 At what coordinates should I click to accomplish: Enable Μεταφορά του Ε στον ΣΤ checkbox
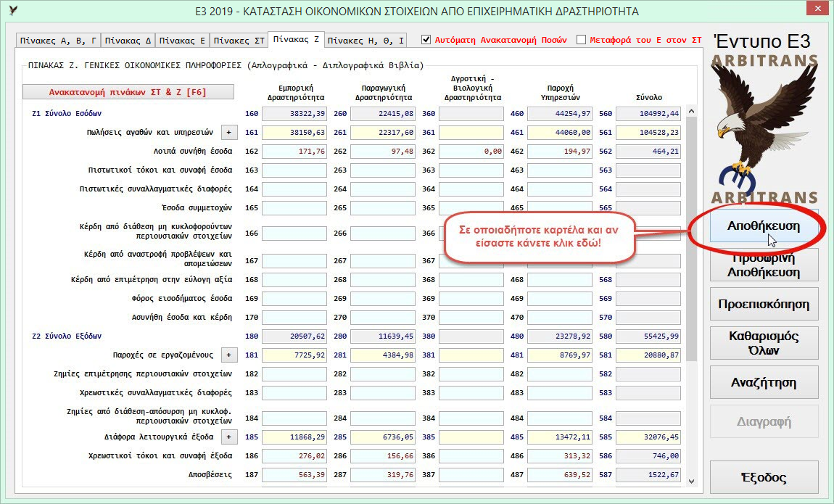(x=582, y=40)
